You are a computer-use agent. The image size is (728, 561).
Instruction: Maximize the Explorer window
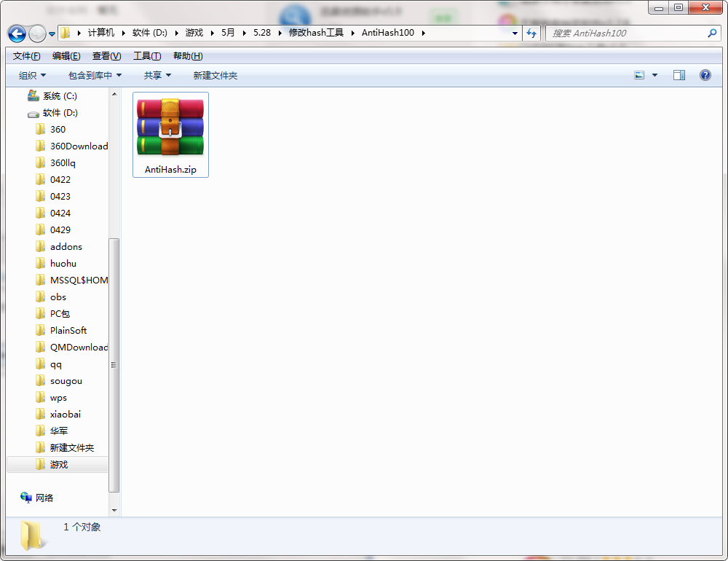[x=678, y=8]
